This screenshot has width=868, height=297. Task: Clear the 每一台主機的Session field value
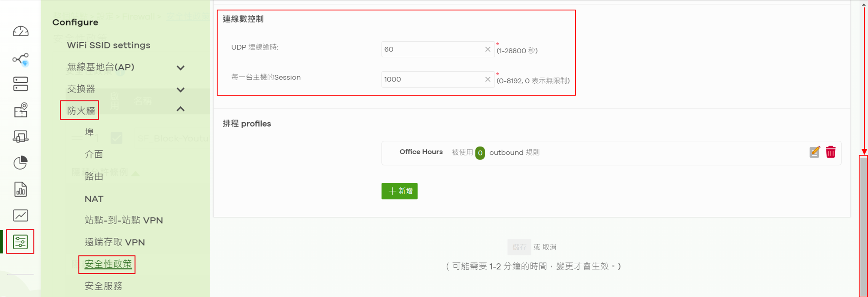click(488, 79)
